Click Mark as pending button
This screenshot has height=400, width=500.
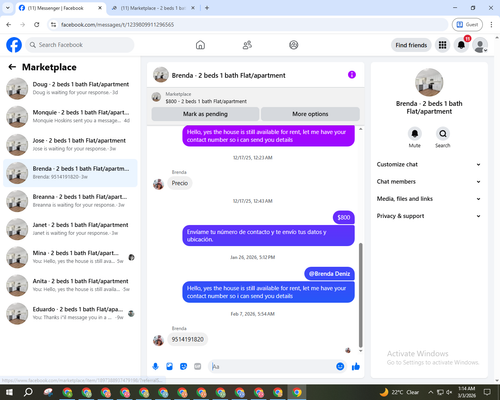point(205,114)
